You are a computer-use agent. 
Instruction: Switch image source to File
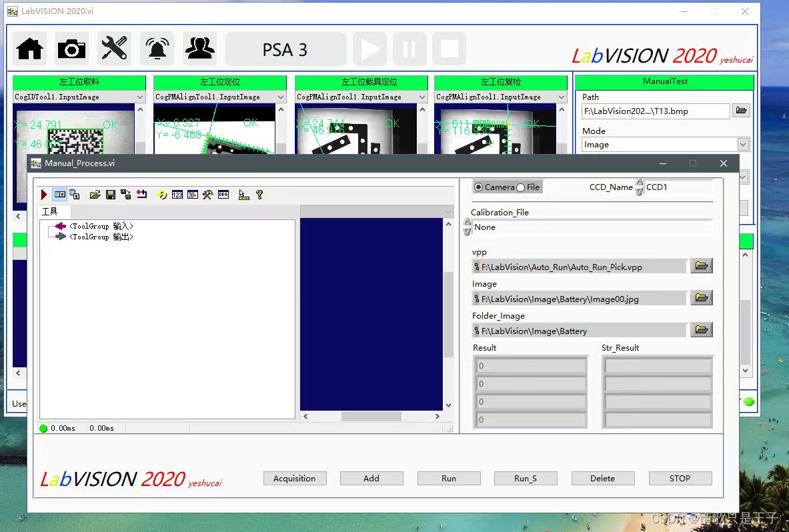coord(520,187)
